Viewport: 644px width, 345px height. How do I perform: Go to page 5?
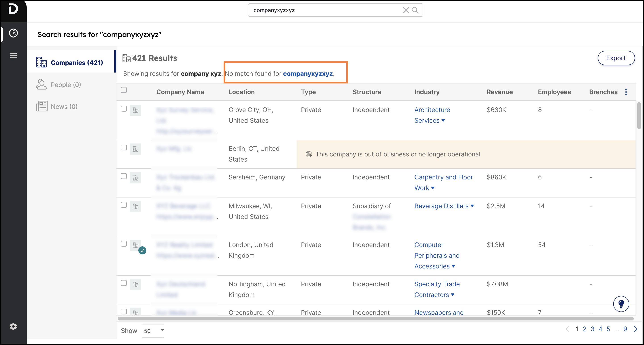[x=608, y=329]
